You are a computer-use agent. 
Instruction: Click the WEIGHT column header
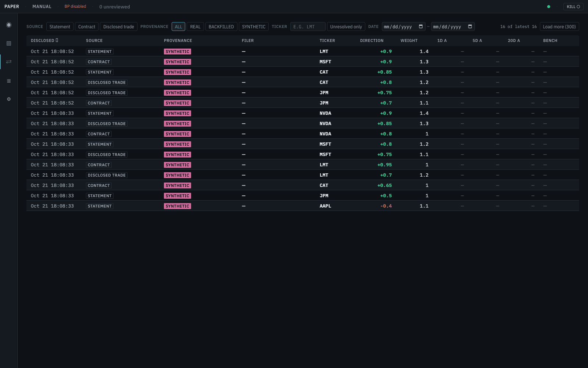[409, 40]
